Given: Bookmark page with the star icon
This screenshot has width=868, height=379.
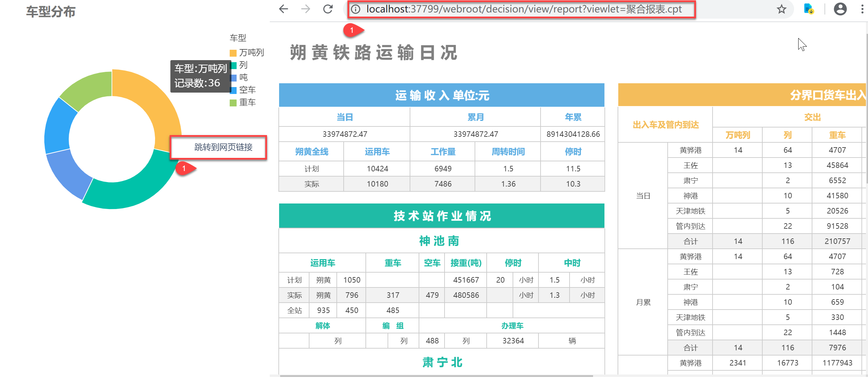Looking at the screenshot, I should coord(781,9).
